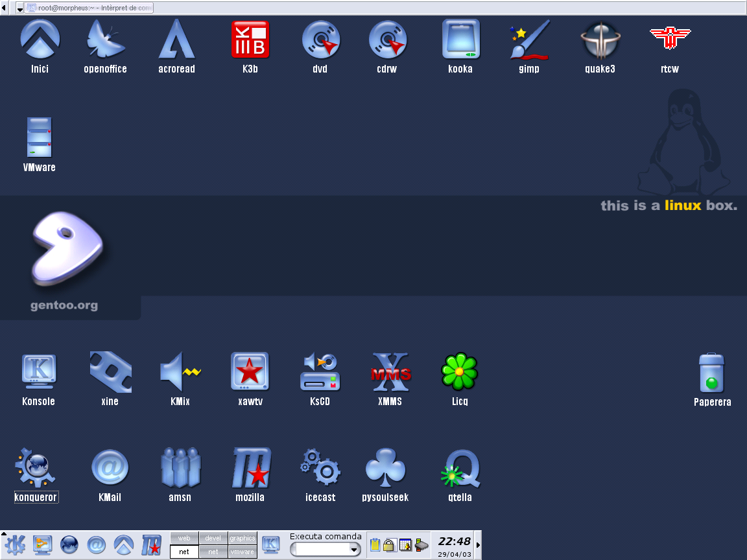Switch to the devel virtual desktop
The height and width of the screenshot is (560, 747).
(x=213, y=538)
